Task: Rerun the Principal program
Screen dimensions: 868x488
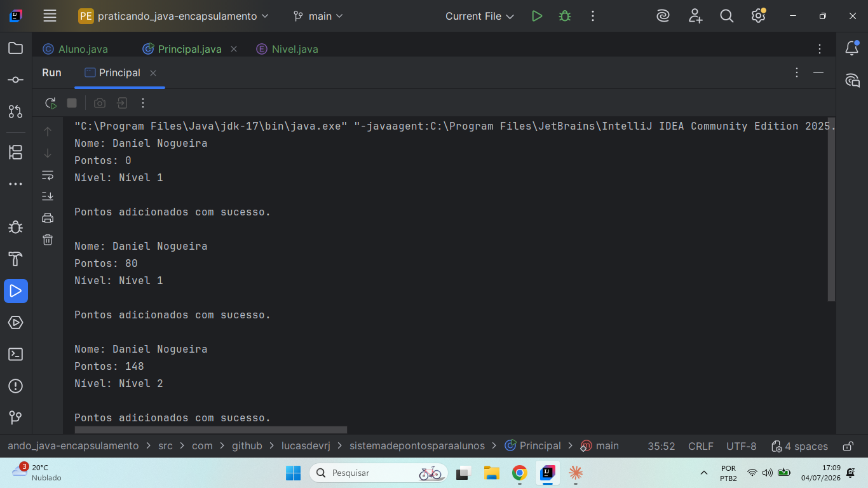Action: point(51,103)
